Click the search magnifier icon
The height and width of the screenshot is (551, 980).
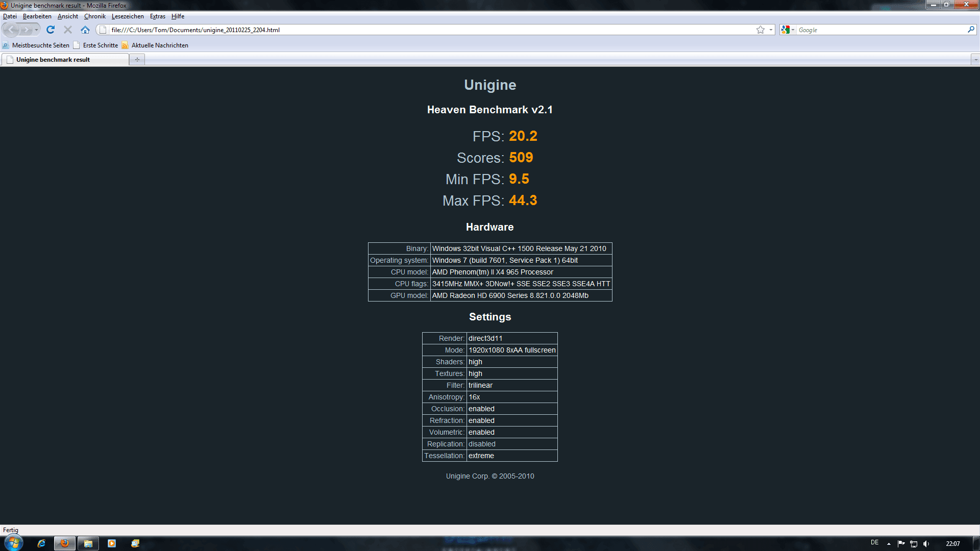coord(971,30)
